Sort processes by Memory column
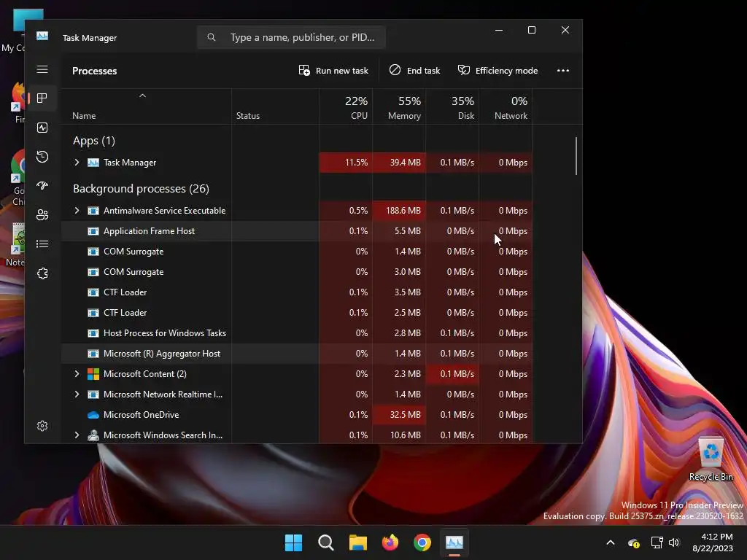The height and width of the screenshot is (560, 747). (399, 107)
